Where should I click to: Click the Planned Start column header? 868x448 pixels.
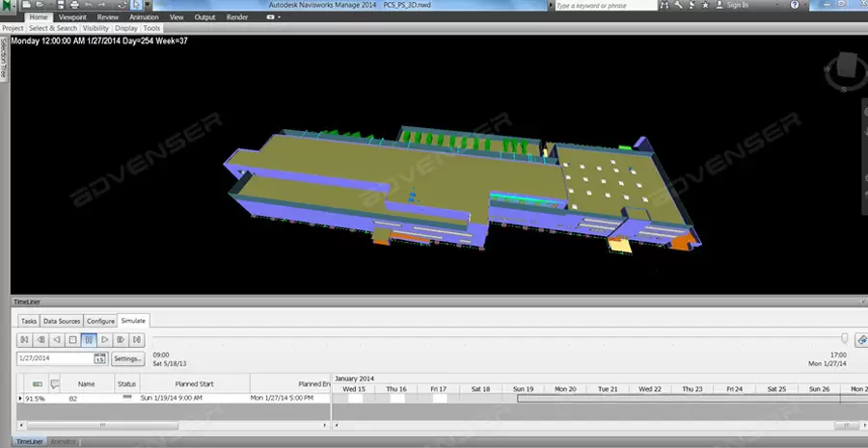point(194,383)
